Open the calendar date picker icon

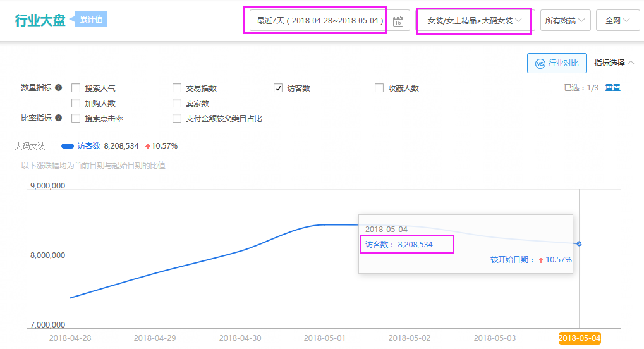click(x=398, y=21)
